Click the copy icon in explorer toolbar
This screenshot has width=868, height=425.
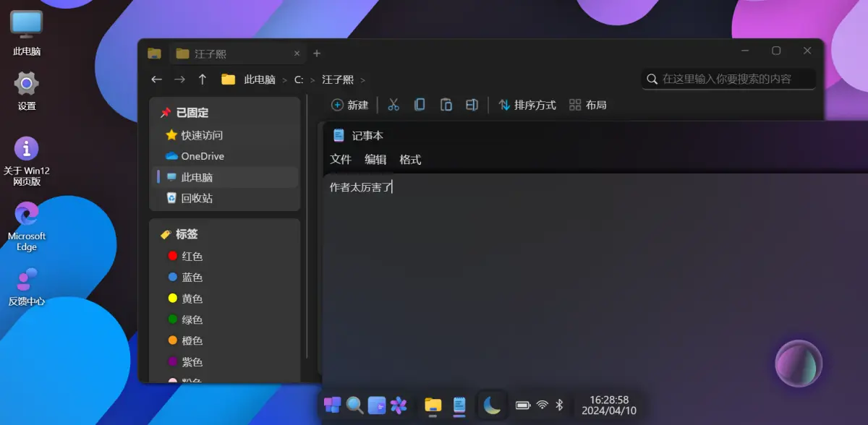click(x=420, y=105)
